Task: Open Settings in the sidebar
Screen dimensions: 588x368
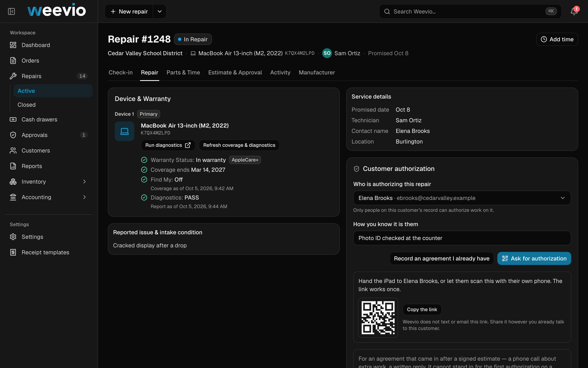Action: pos(49,237)
